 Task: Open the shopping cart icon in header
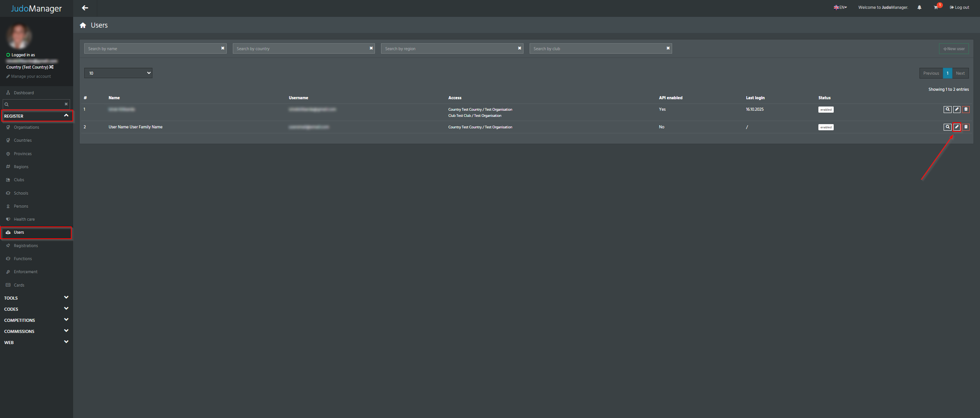(936, 7)
